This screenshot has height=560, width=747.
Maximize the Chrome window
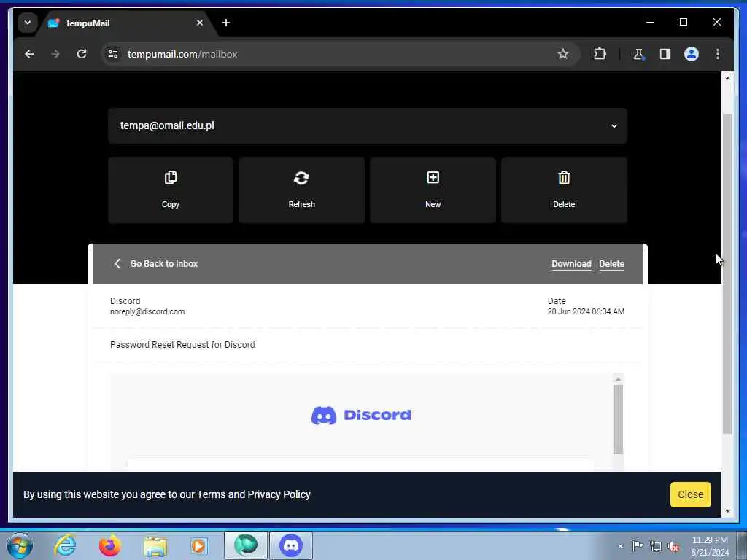pos(683,23)
